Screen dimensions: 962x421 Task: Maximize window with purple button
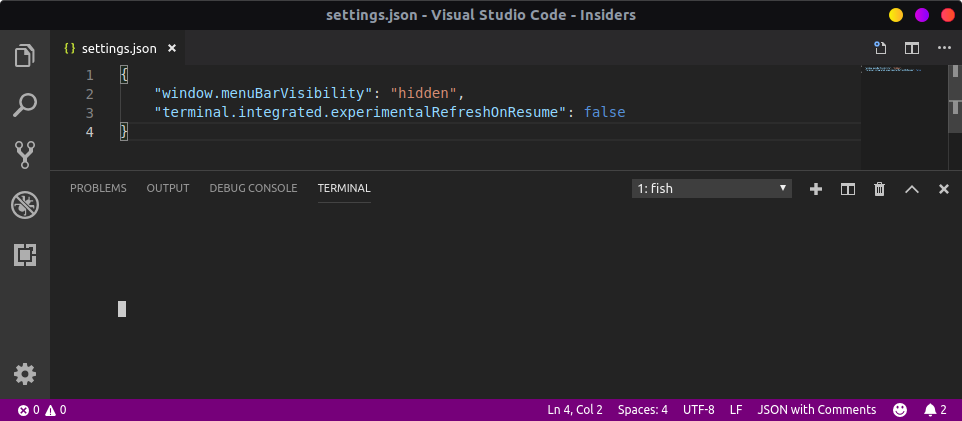pos(922,15)
